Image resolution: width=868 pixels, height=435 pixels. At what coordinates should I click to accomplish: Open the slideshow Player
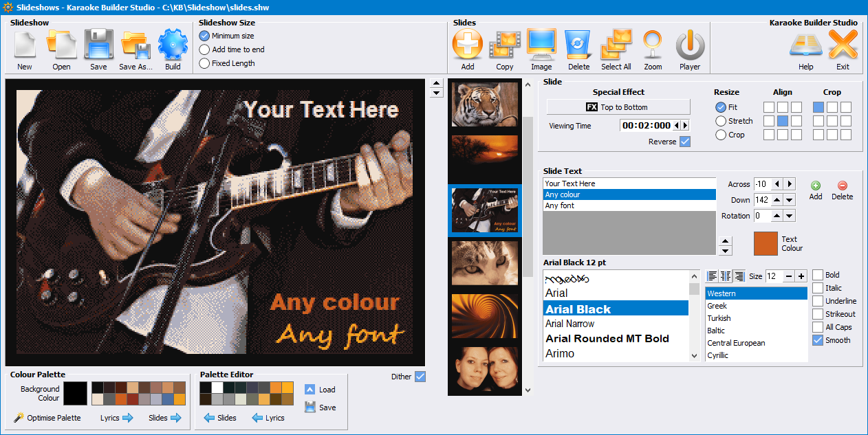(x=689, y=46)
